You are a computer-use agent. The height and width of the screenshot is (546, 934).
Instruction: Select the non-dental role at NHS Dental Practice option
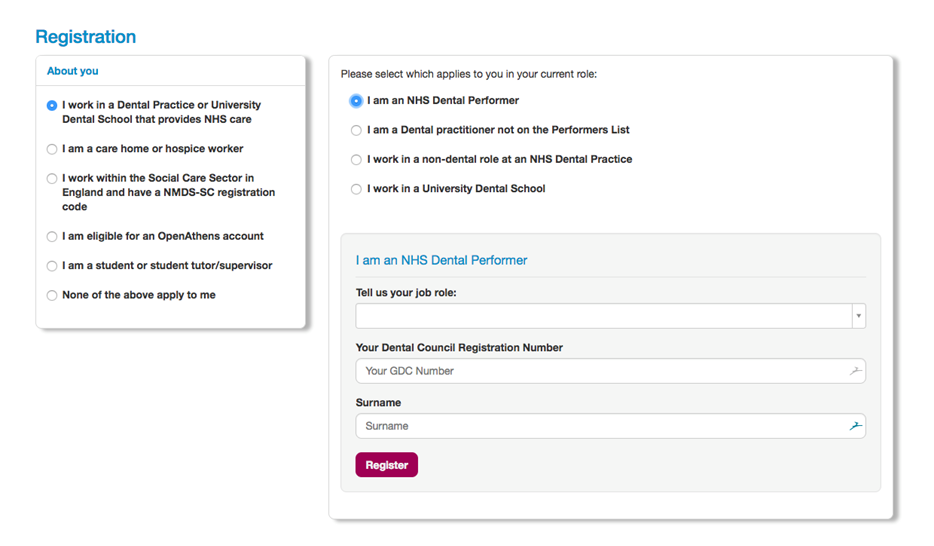(x=356, y=159)
